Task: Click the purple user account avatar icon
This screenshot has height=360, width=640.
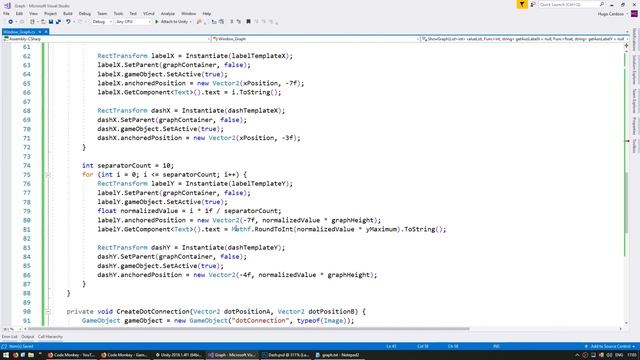Action: pos(634,14)
